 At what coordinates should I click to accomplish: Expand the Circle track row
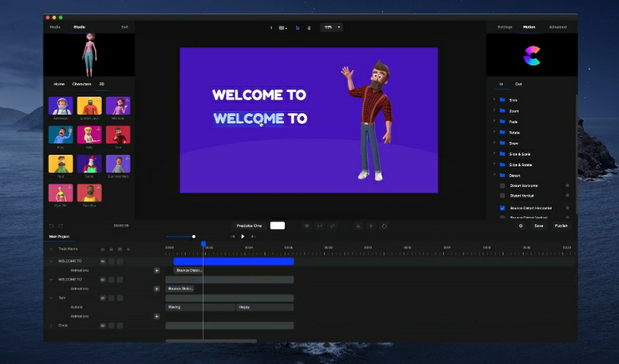[51, 325]
